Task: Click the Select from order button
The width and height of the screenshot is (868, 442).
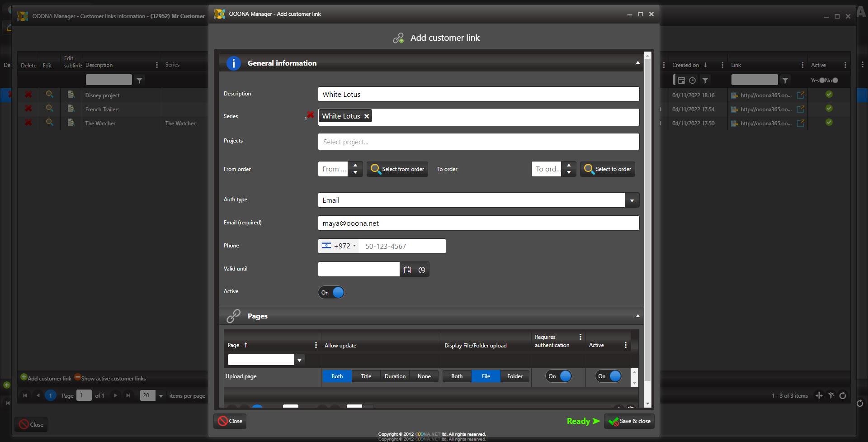Action: 397,169
